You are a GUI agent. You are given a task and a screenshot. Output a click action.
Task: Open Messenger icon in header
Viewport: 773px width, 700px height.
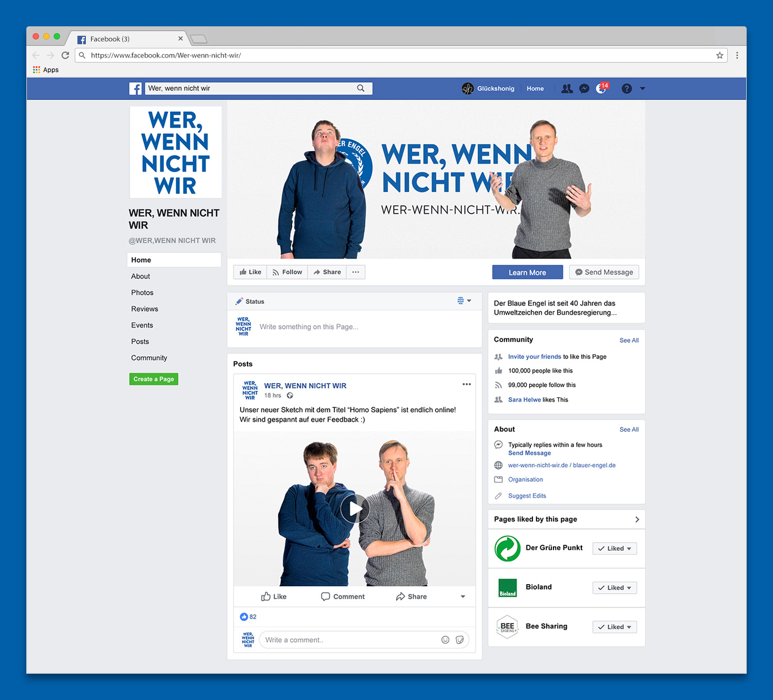tap(584, 89)
